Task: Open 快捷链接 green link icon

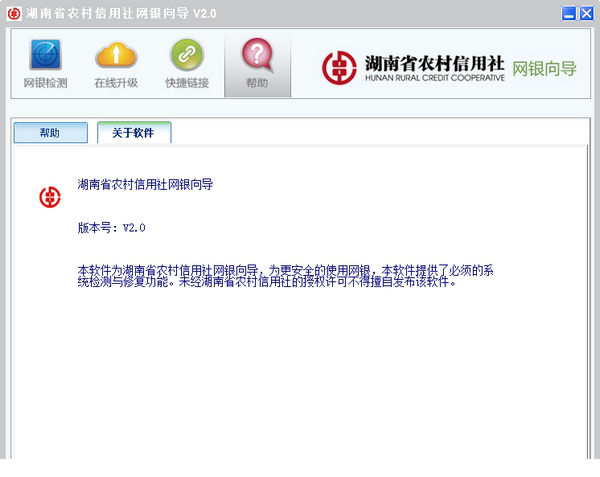Action: coord(187,63)
